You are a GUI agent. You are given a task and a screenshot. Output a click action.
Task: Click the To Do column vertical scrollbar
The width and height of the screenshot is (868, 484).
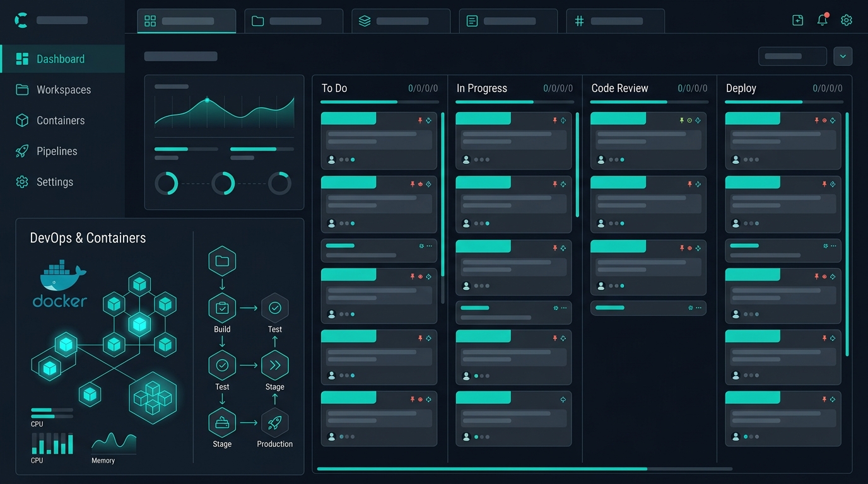[443, 208]
